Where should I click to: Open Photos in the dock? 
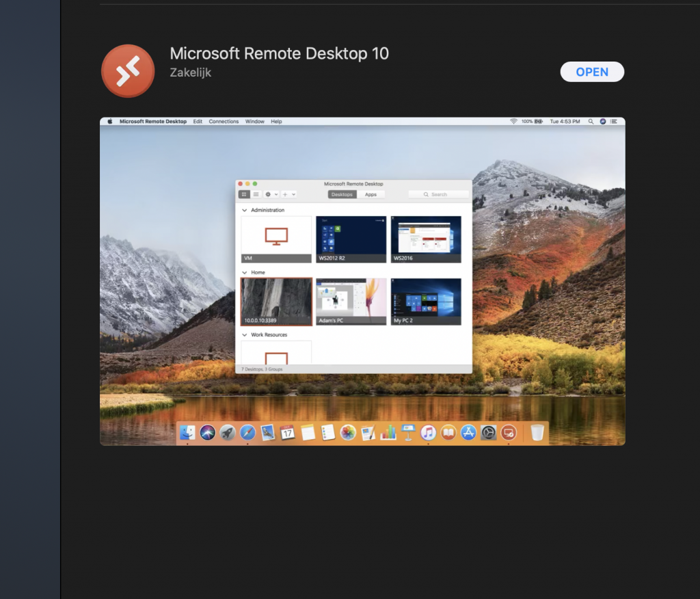(348, 432)
